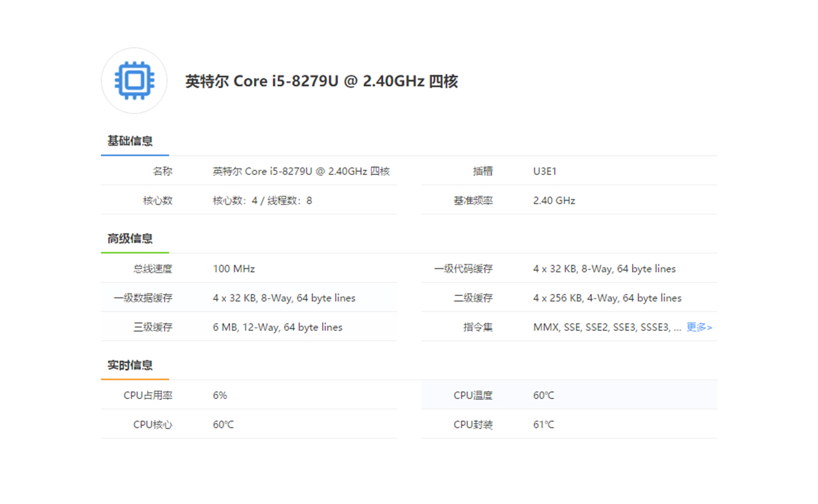Click the 一级代码缓存 label
This screenshot has width=818, height=504.
pos(463,268)
